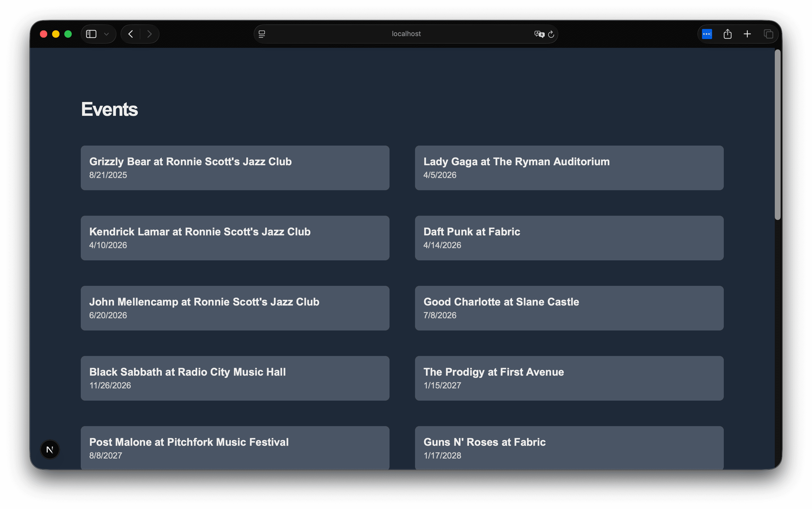Screen dimensions: 812x509
Task: Go back with the back arrow
Action: [x=131, y=34]
